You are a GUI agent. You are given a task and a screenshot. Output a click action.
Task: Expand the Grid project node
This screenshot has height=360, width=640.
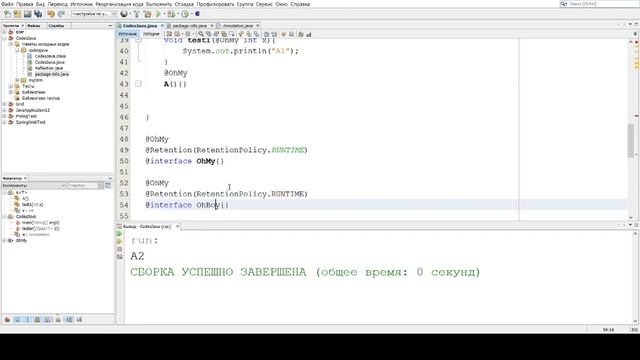(5, 104)
